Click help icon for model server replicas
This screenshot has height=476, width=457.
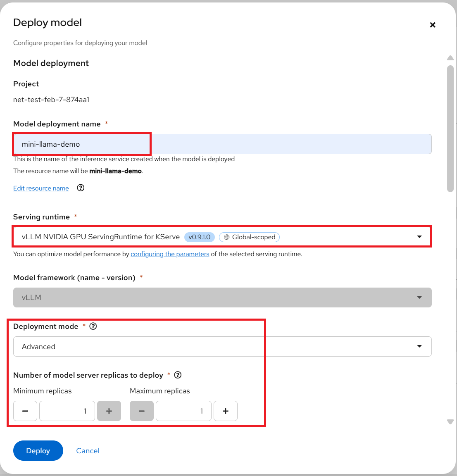pyautogui.click(x=178, y=375)
